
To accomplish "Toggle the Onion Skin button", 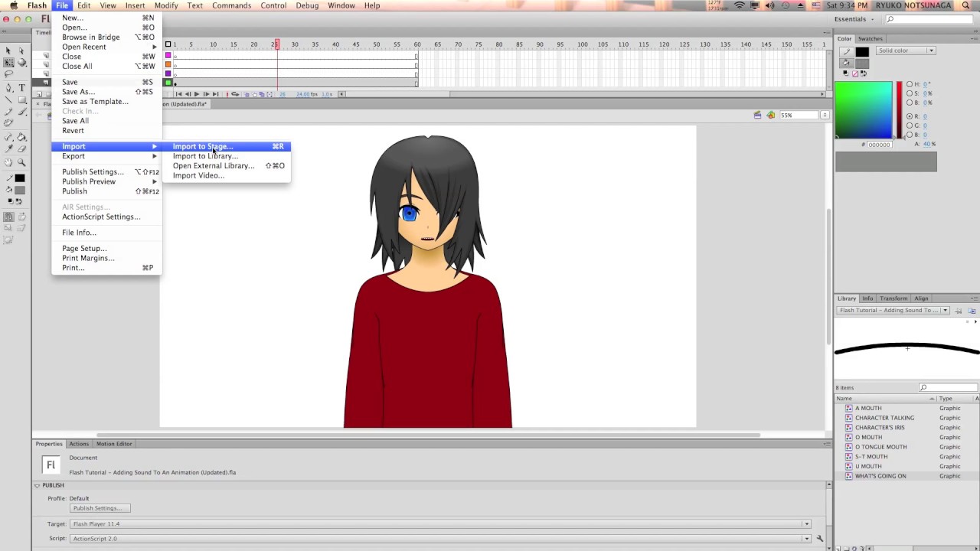I will pos(247,94).
